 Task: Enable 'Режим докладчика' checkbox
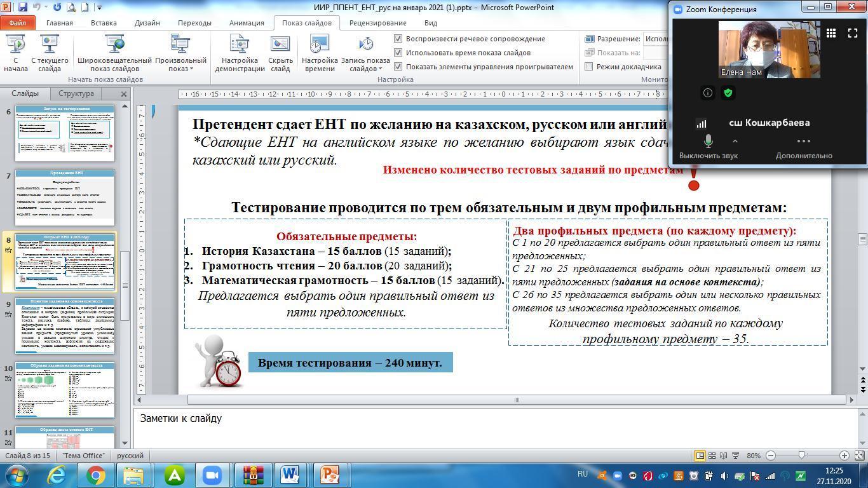[589, 67]
